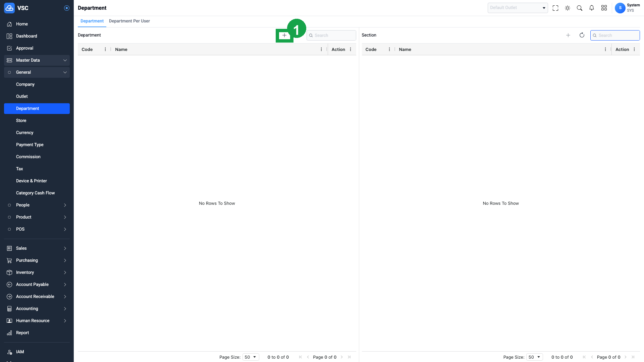Click the Account Payable icon

[x=9, y=285]
